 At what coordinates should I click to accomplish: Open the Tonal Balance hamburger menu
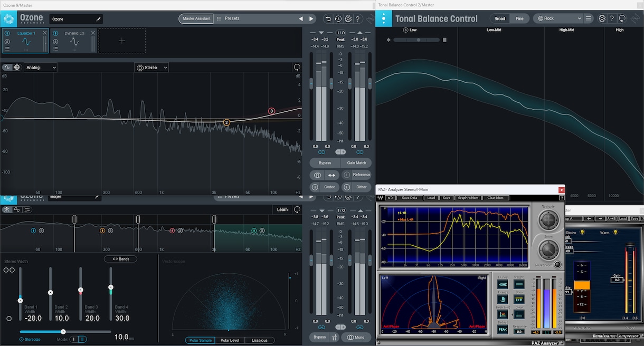(588, 18)
